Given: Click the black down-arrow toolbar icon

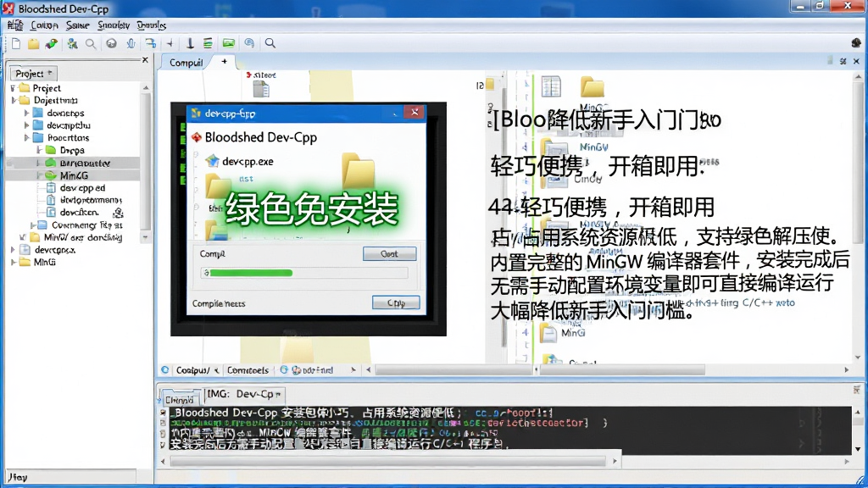Looking at the screenshot, I should click(190, 43).
